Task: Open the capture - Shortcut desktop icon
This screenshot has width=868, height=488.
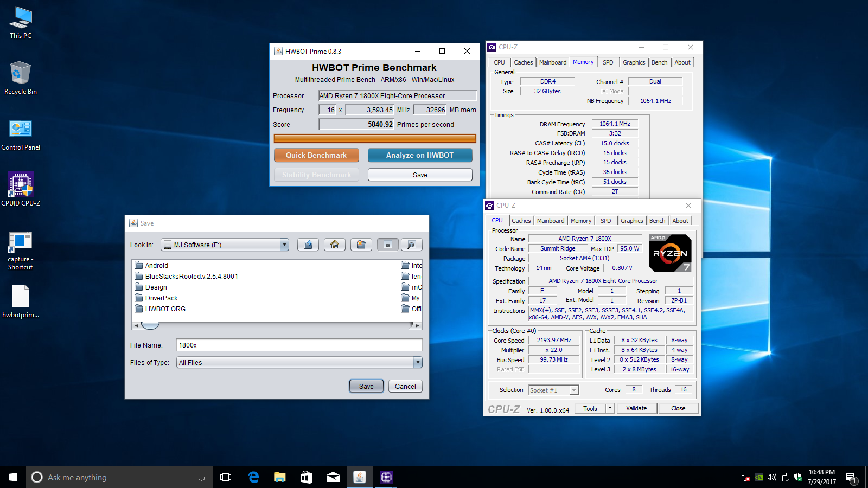Action: pos(21,251)
